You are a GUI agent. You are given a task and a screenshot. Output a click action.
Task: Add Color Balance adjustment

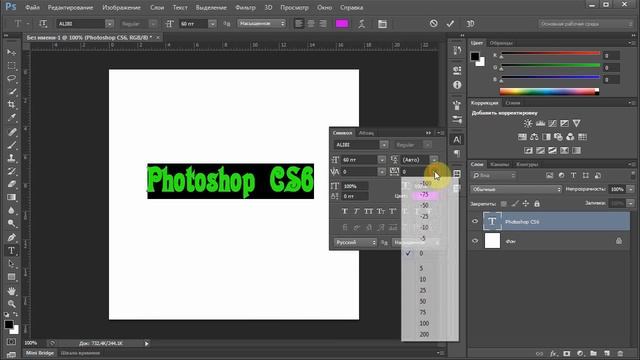coord(534,137)
